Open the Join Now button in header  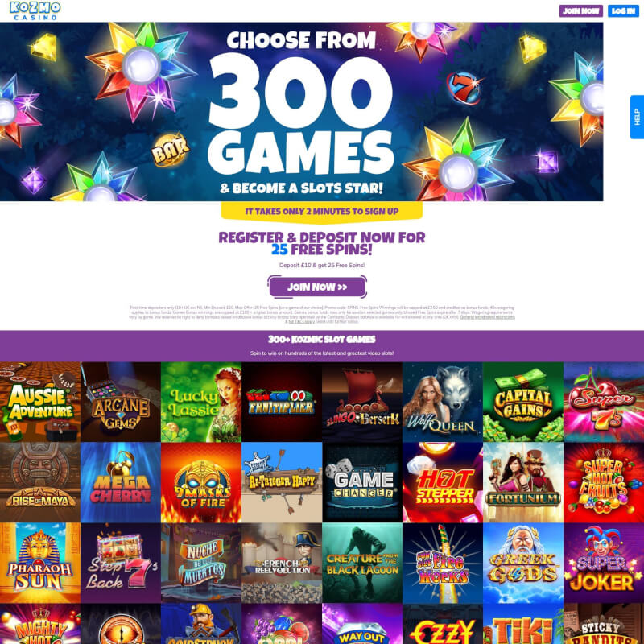[x=580, y=11]
